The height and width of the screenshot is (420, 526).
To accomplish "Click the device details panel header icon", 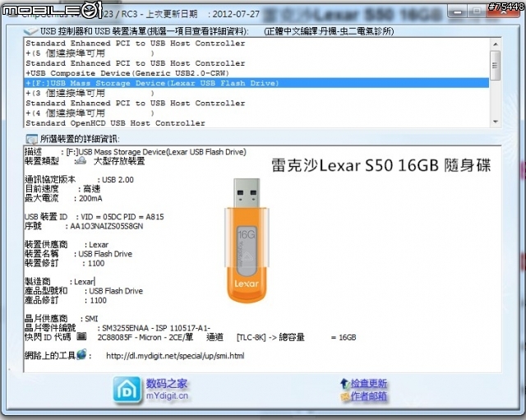I will point(31,139).
